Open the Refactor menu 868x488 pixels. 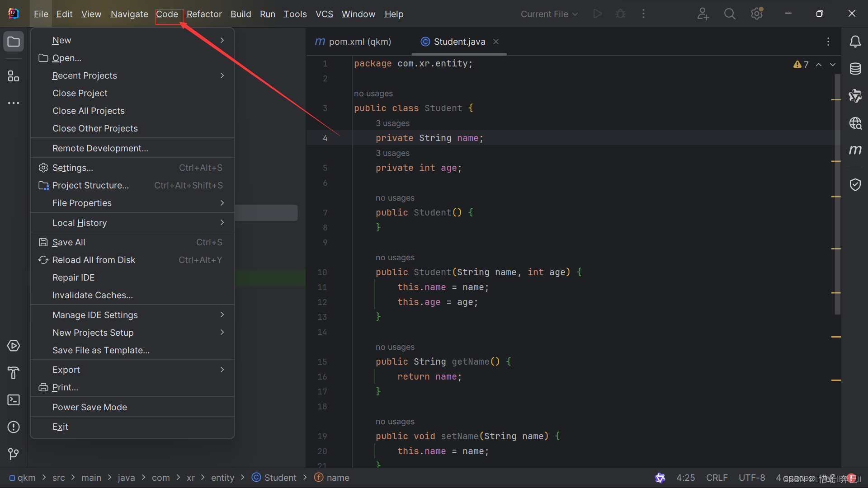(204, 14)
